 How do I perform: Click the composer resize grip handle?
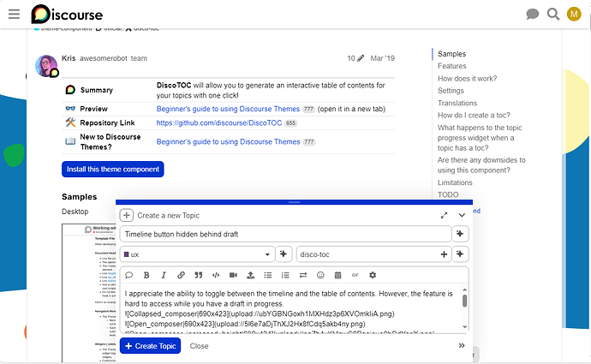294,202
